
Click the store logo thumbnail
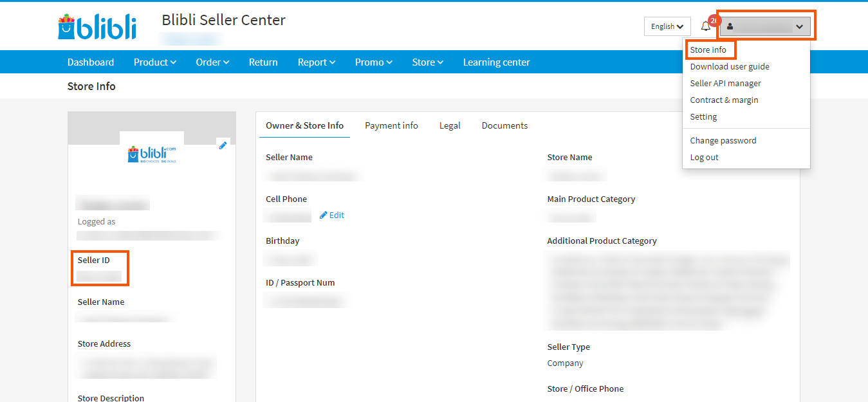pos(152,154)
